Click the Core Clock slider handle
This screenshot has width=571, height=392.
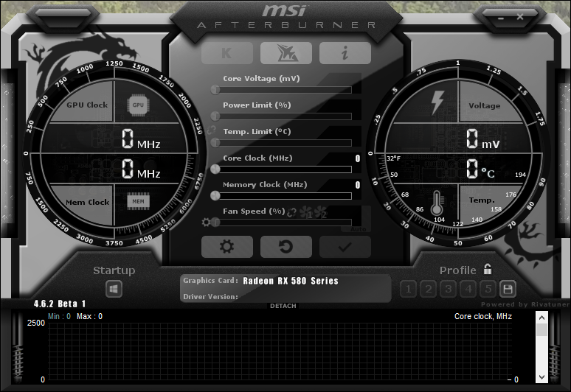pos(215,169)
